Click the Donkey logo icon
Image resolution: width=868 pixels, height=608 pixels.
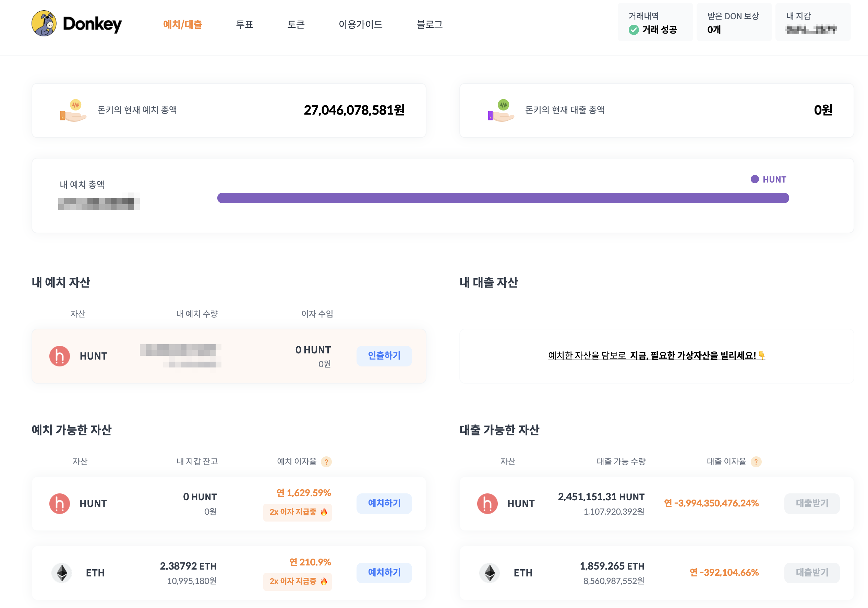(x=44, y=24)
